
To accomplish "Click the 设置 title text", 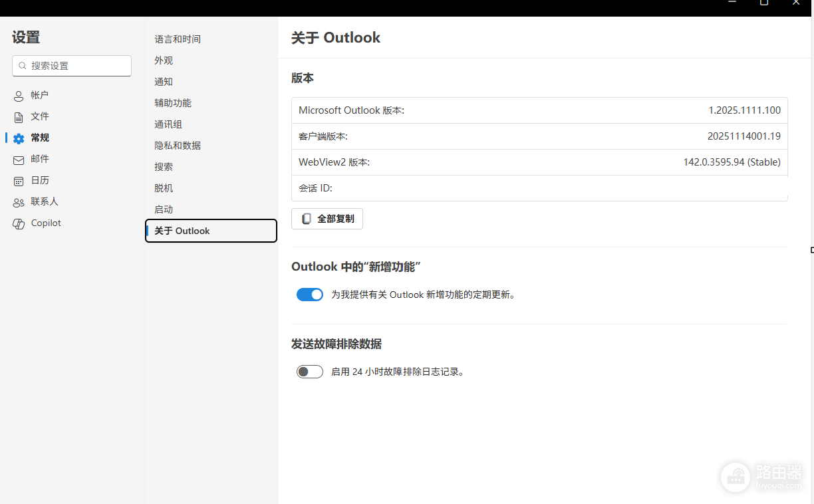I will click(26, 37).
